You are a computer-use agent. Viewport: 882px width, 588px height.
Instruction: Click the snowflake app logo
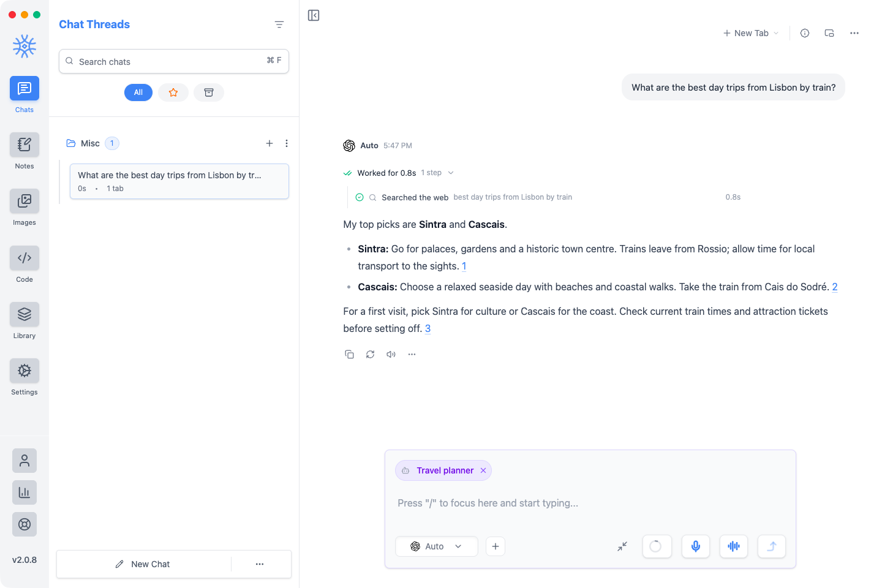tap(24, 47)
